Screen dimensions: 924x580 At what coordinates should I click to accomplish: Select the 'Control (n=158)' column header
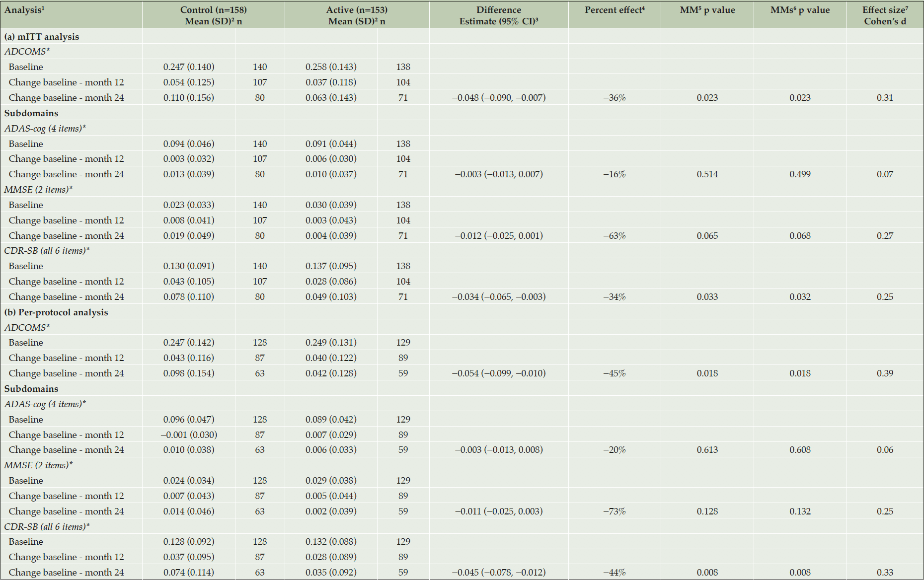point(214,15)
